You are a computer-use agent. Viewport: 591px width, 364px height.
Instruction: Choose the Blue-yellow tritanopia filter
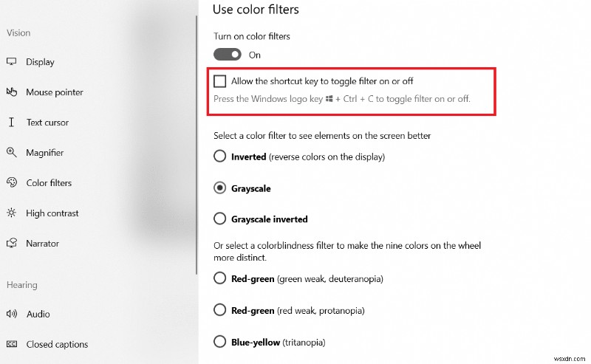tap(219, 342)
